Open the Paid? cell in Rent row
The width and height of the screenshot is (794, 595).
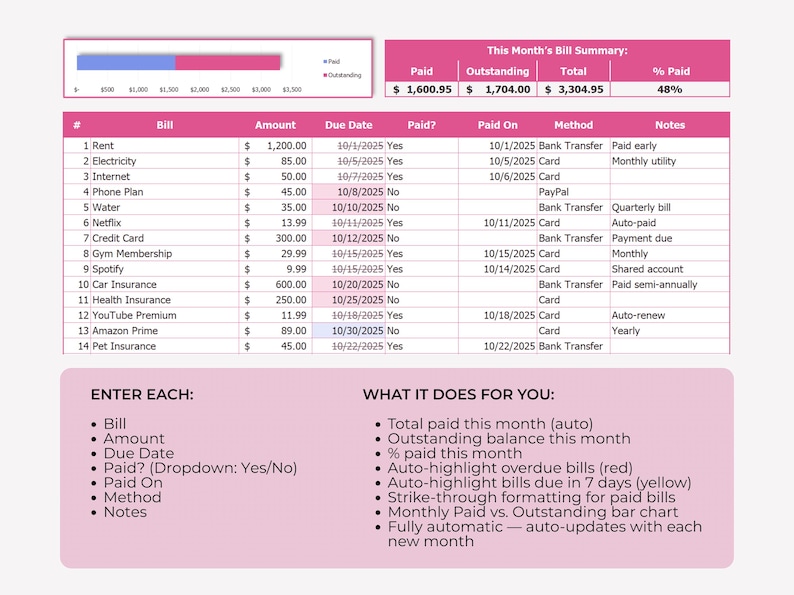(422, 146)
